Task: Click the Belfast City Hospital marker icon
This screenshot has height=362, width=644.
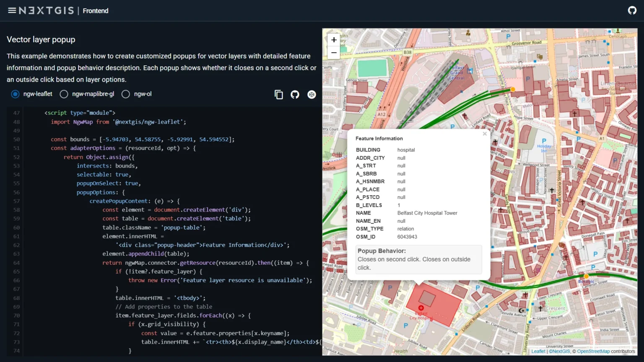Action: (x=421, y=308)
